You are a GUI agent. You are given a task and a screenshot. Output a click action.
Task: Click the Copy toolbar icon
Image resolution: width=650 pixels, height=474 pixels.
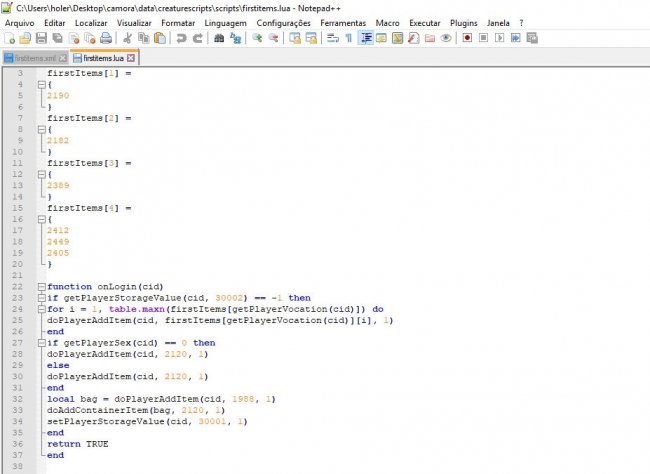point(143,39)
